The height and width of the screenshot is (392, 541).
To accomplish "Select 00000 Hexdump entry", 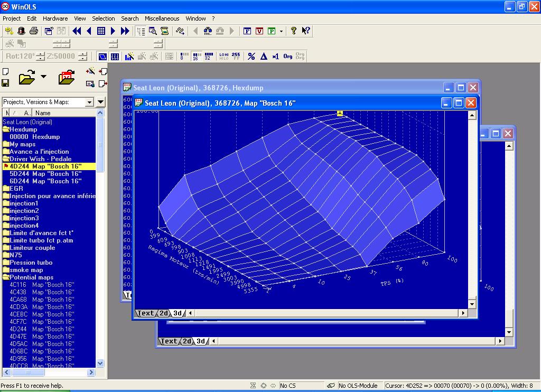I will coord(34,137).
